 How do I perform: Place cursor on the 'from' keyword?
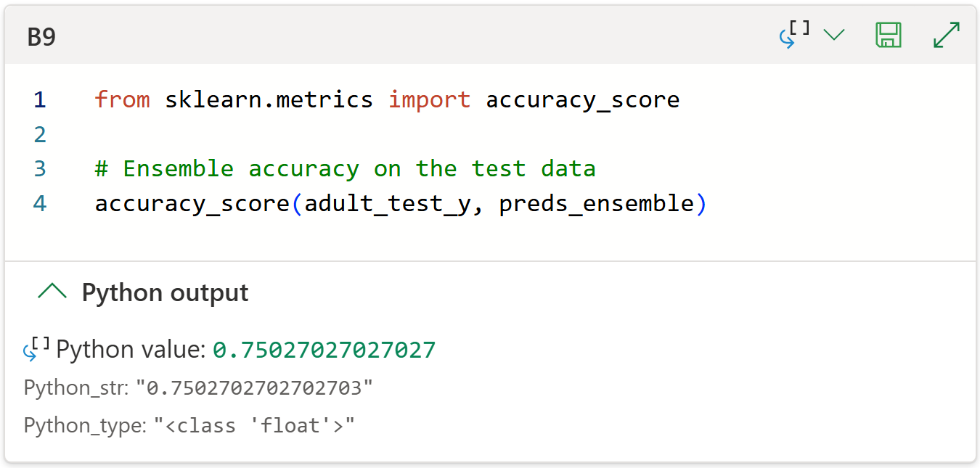[x=122, y=99]
